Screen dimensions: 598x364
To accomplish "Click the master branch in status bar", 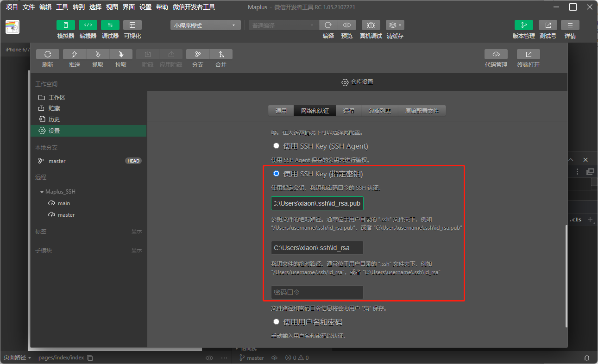I will pyautogui.click(x=252, y=358).
